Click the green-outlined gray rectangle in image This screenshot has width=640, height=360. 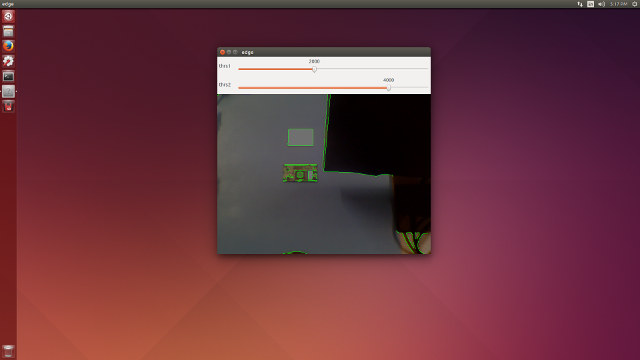tap(300, 138)
